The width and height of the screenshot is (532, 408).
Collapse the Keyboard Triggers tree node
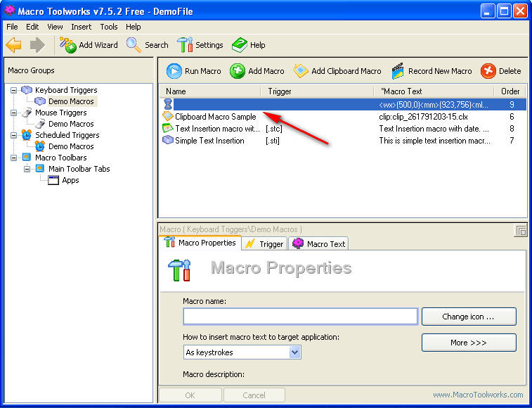[x=13, y=90]
